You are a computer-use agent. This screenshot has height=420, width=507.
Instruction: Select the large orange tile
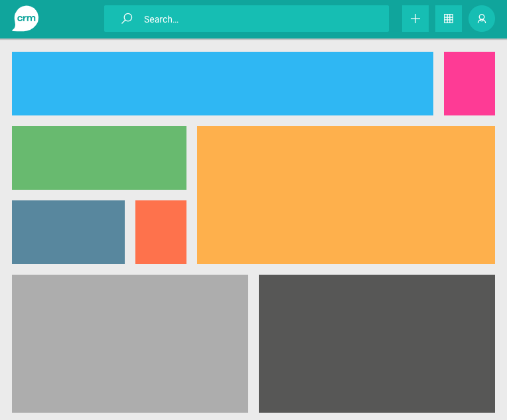346,195
